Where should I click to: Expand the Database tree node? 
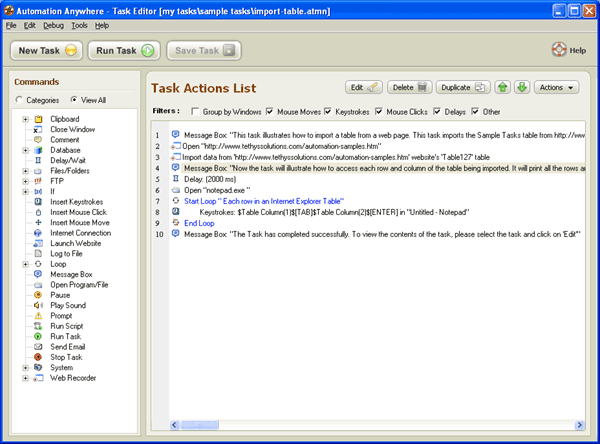point(25,150)
